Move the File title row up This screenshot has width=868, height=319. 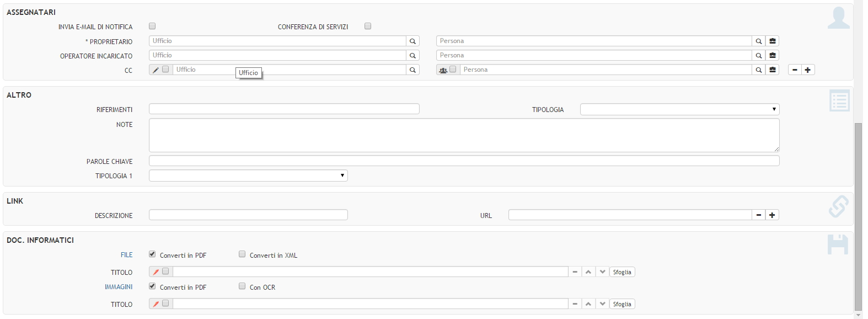click(x=588, y=272)
